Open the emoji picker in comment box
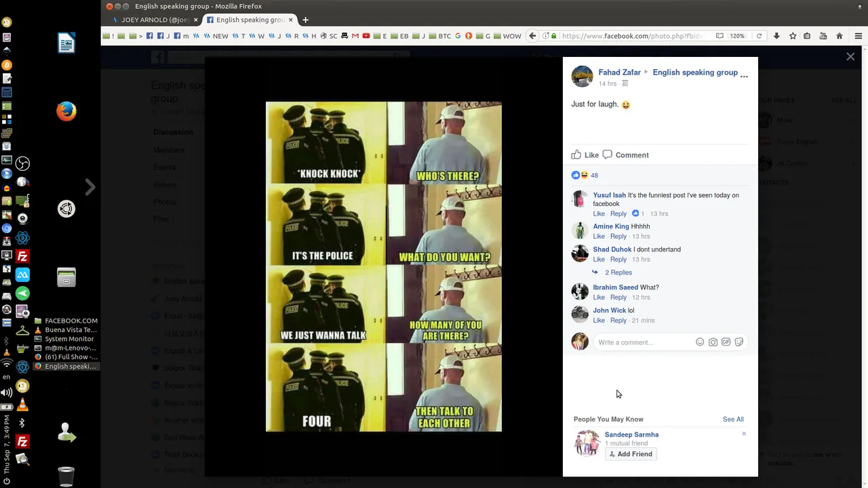 pos(700,342)
